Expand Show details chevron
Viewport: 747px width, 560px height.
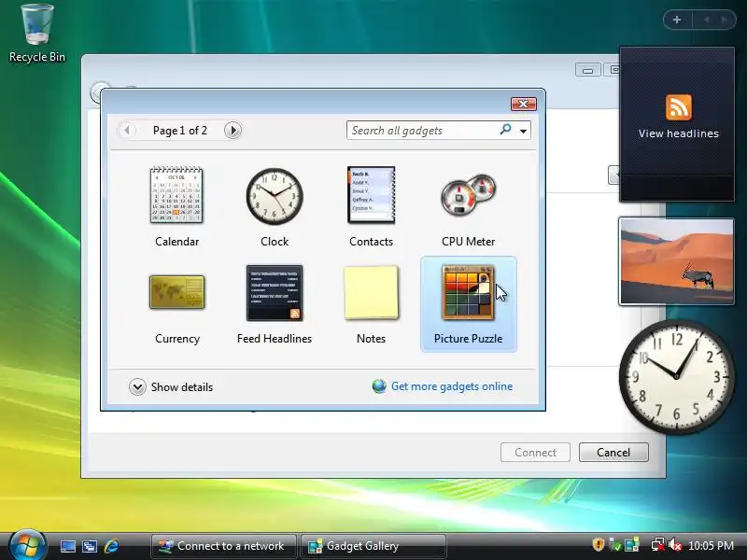(137, 386)
